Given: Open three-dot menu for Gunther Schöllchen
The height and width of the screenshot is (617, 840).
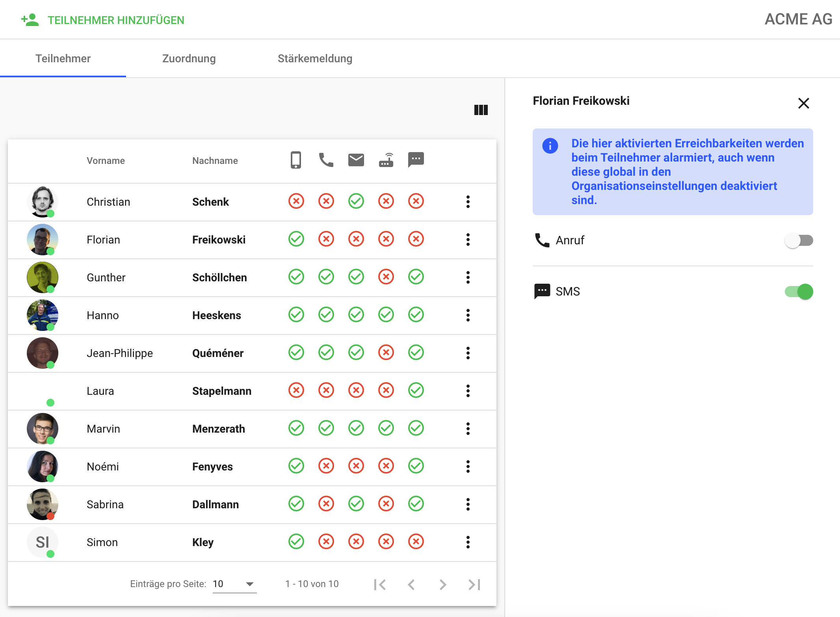Looking at the screenshot, I should point(468,277).
